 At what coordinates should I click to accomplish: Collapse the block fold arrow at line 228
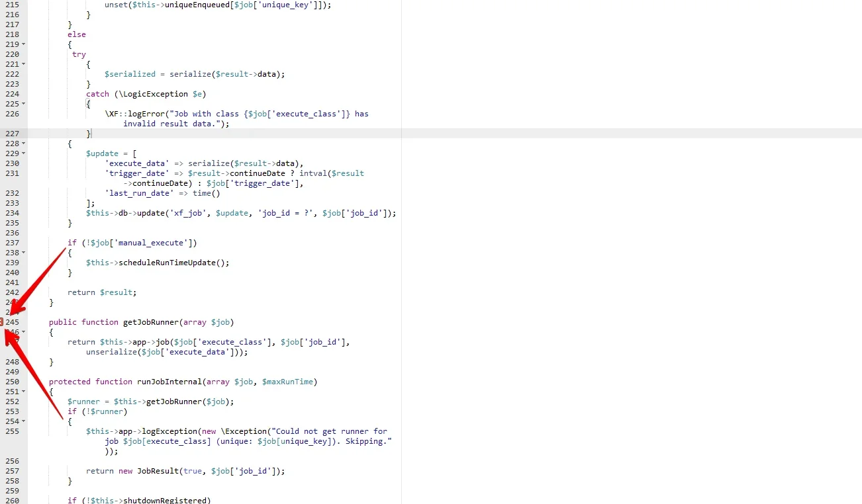coord(24,144)
